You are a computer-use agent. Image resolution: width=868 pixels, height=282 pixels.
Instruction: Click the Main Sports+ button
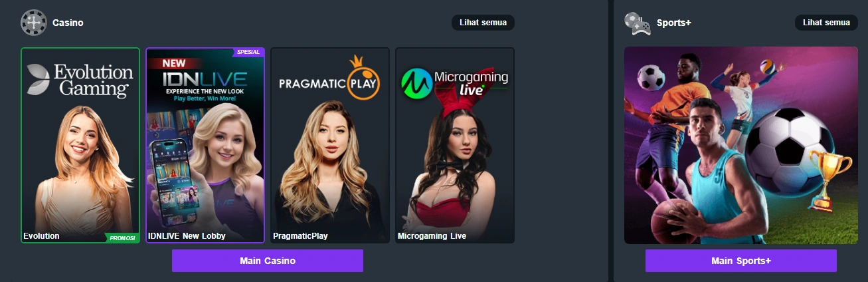(741, 261)
